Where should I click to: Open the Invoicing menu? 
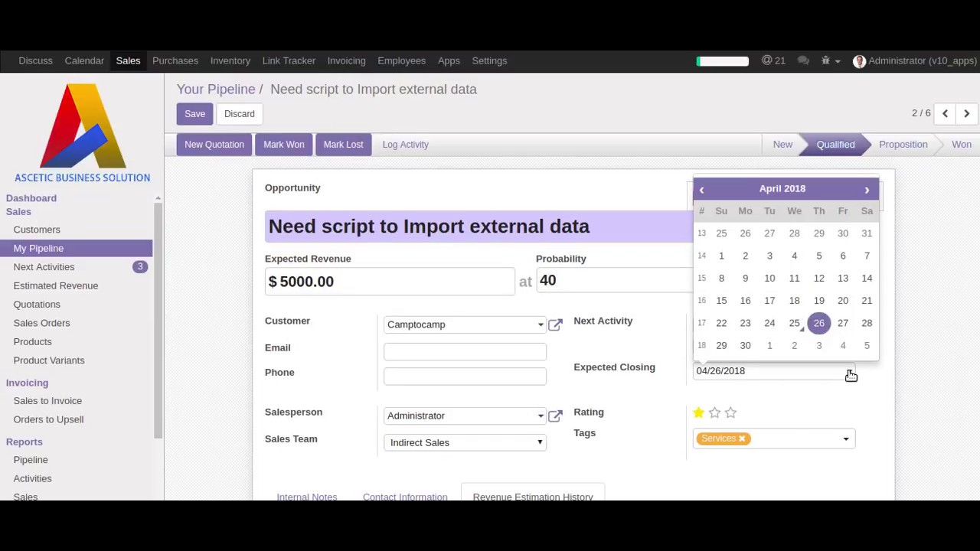pyautogui.click(x=346, y=60)
